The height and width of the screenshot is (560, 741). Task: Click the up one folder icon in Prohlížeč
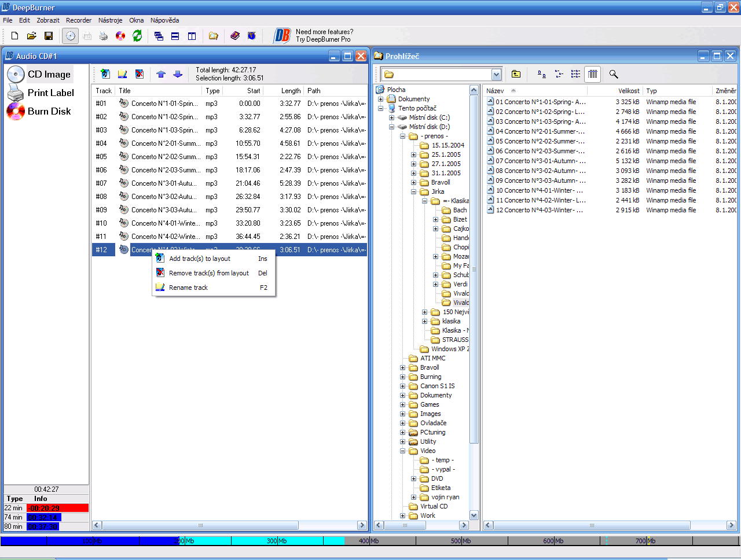516,74
